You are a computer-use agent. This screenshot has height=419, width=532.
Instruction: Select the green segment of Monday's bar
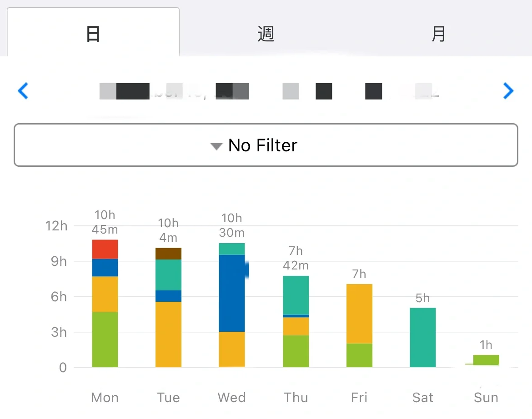pos(105,339)
